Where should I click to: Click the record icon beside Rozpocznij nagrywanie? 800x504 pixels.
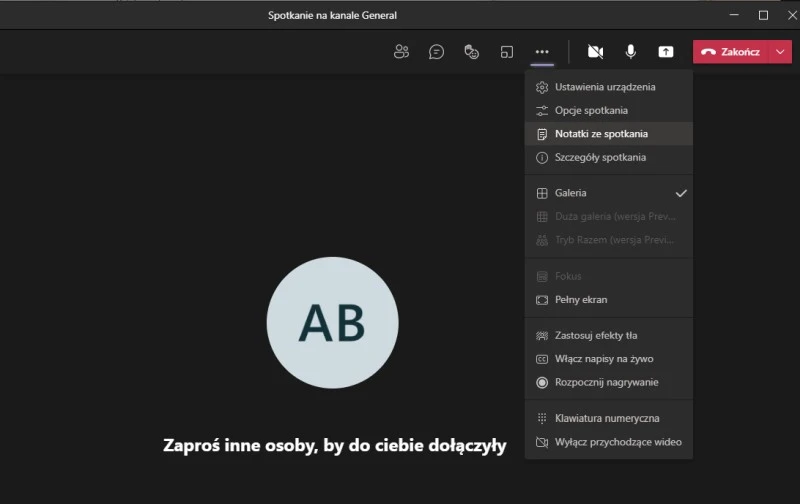542,382
